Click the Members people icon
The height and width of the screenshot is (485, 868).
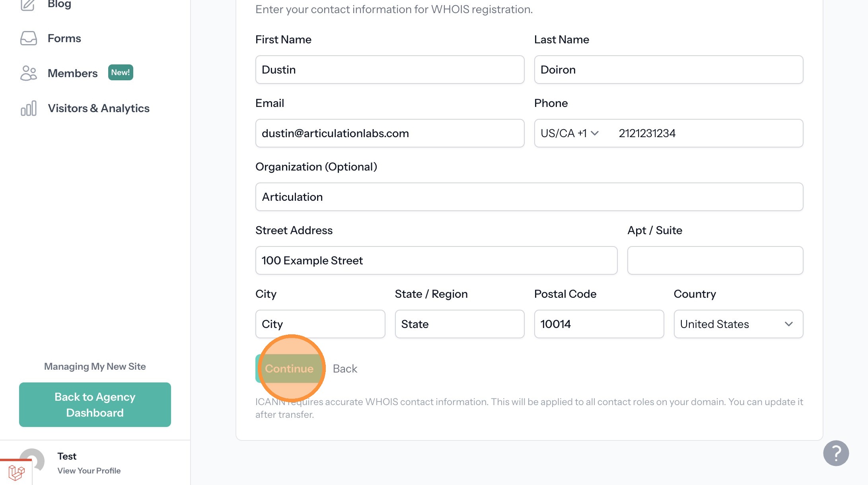tap(28, 73)
